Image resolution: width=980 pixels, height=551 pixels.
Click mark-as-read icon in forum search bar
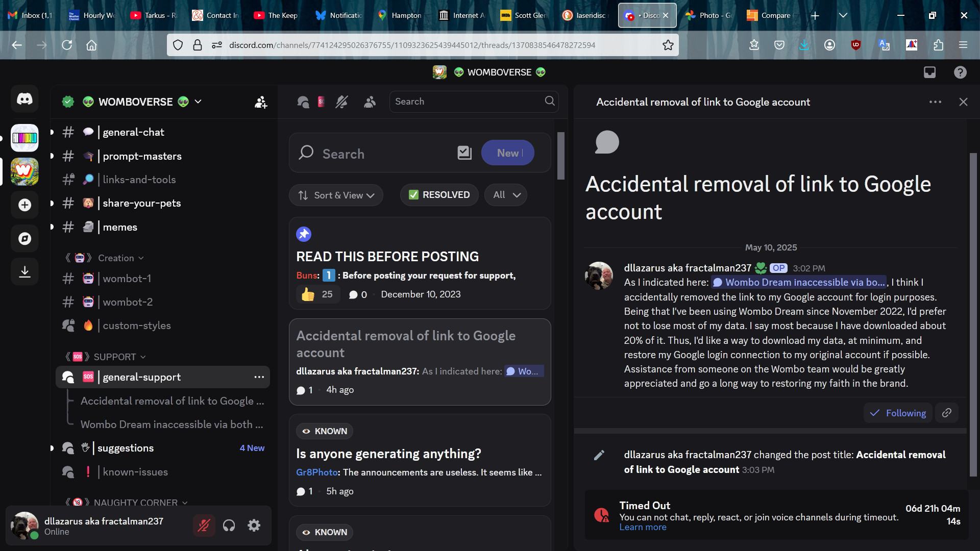pyautogui.click(x=464, y=153)
